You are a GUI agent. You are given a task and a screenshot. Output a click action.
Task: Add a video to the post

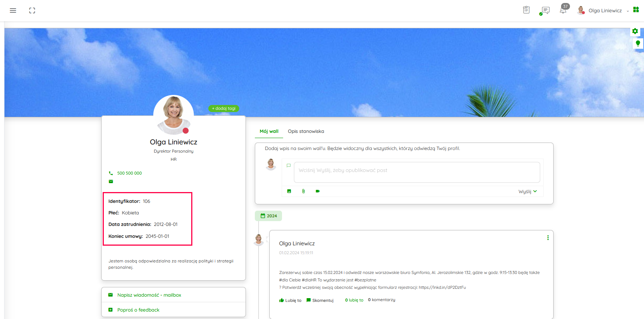tap(318, 191)
